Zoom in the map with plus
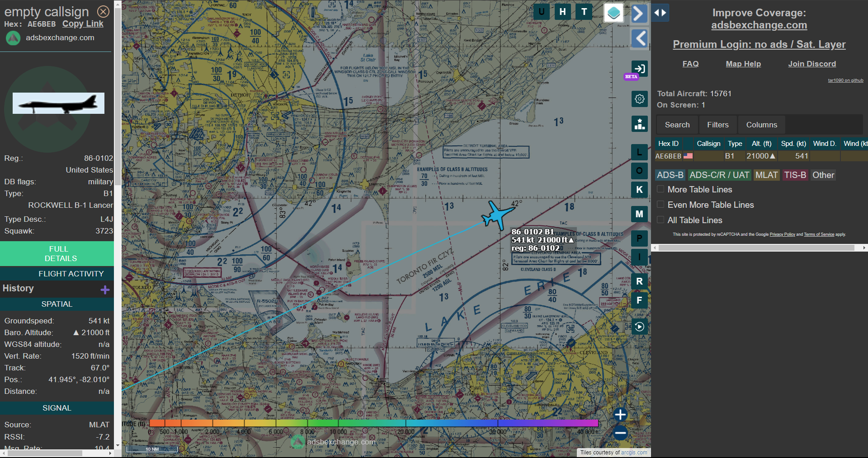Viewport: 868px width, 458px height. [620, 414]
